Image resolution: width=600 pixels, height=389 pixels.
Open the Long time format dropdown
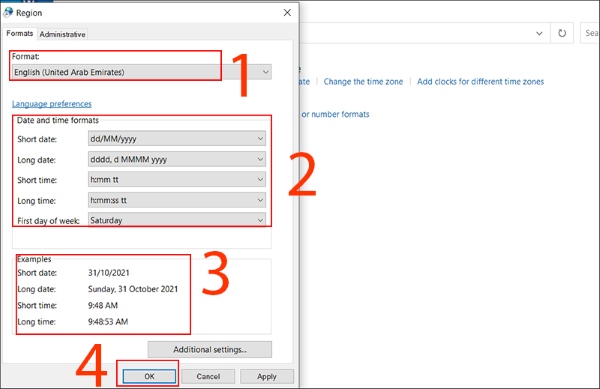176,200
